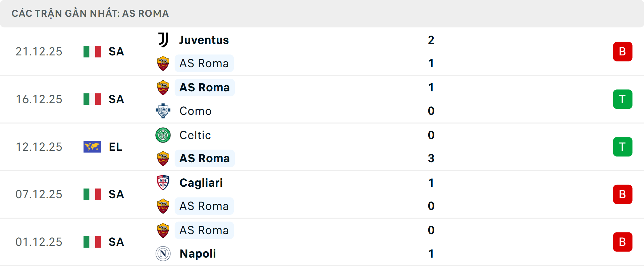Image resolution: width=644 pixels, height=266 pixels.
Task: Toggle the red B badge for the Juventus match
Action: [x=623, y=51]
